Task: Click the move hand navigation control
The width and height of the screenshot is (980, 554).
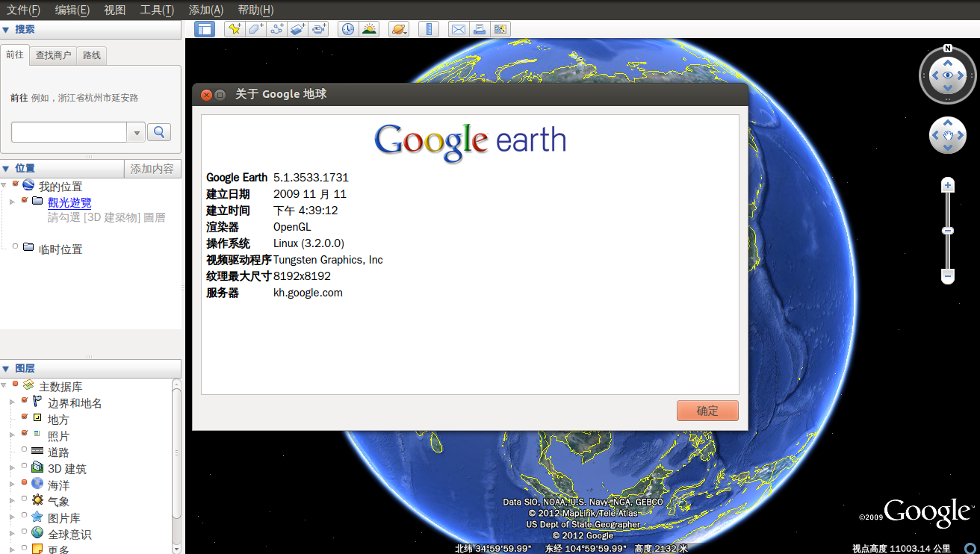Action: coord(948,135)
